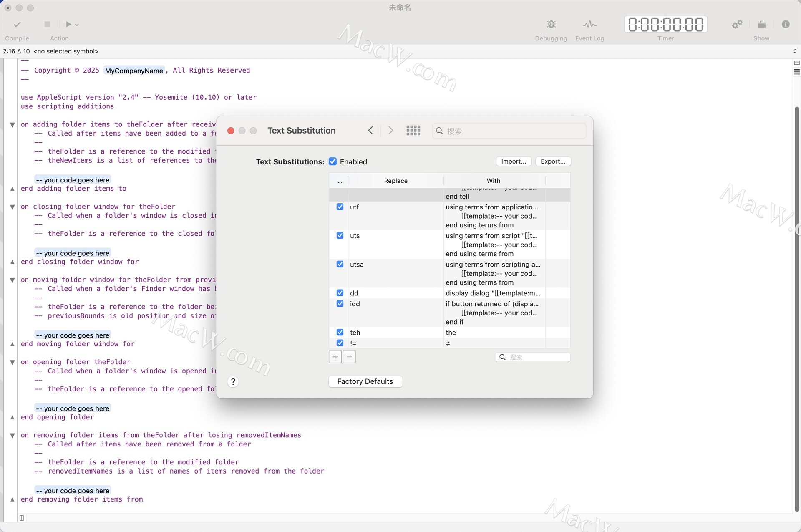Image resolution: width=801 pixels, height=532 pixels.
Task: Click the lines view icon below split icon
Action: [x=797, y=72]
